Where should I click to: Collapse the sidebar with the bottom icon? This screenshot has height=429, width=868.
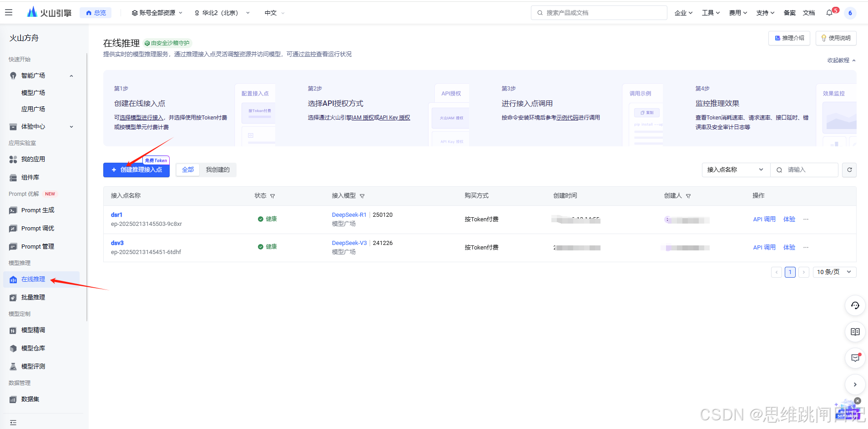point(13,423)
